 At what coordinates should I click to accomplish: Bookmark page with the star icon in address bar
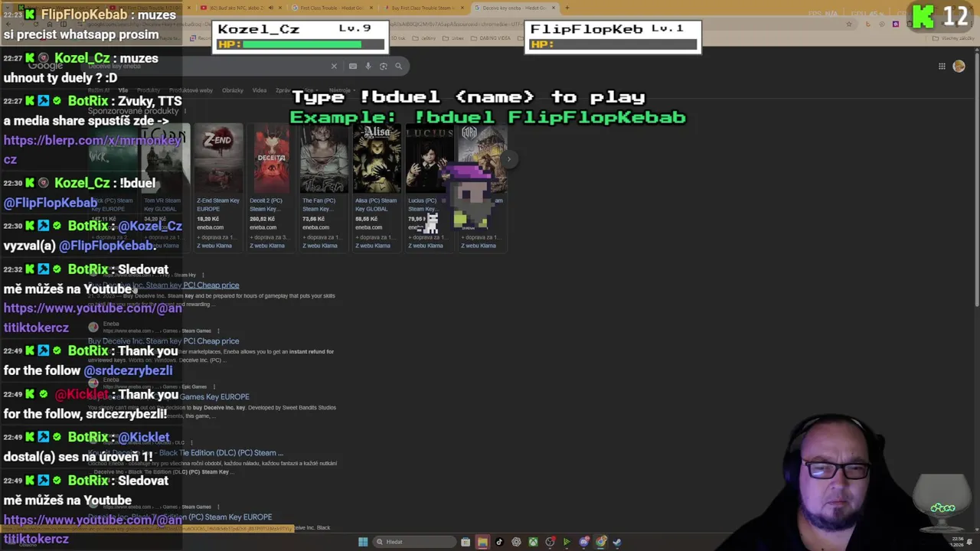[848, 24]
